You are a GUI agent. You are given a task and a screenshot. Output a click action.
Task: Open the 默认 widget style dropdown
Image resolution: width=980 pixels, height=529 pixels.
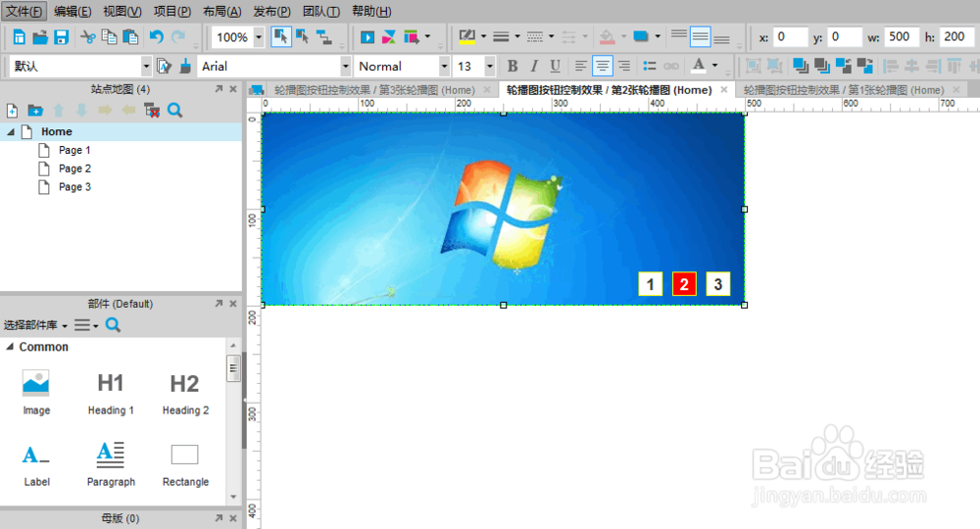click(146, 66)
